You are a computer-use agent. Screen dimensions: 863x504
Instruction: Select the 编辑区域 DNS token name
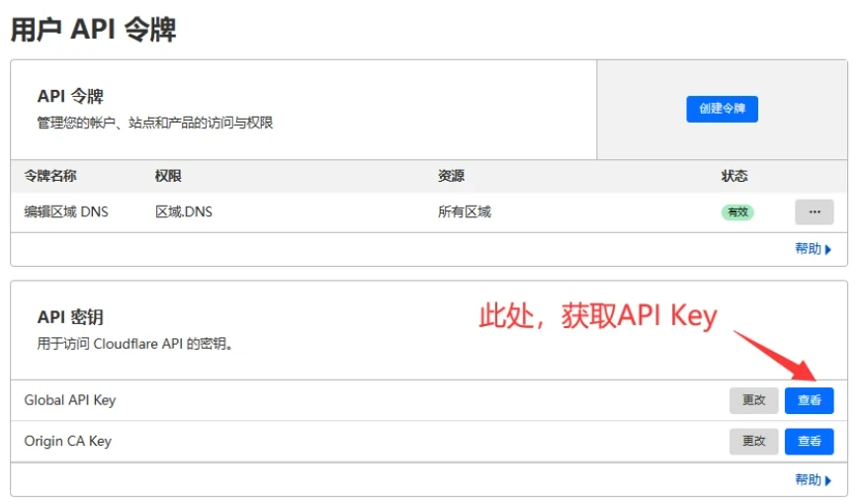(66, 211)
